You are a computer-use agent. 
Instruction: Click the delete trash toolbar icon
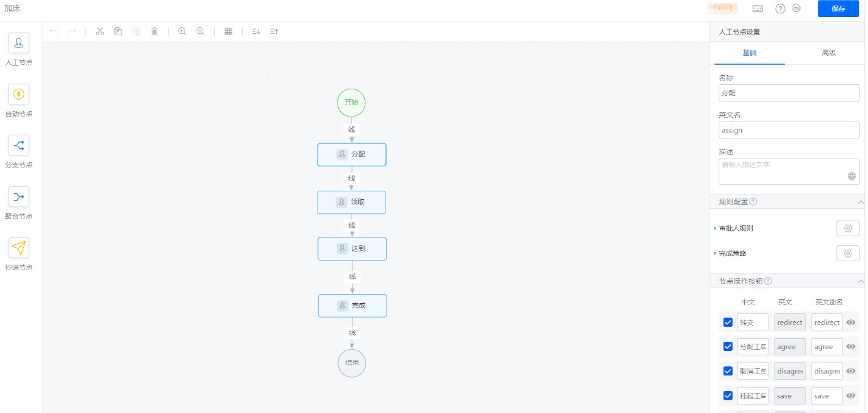click(x=154, y=31)
